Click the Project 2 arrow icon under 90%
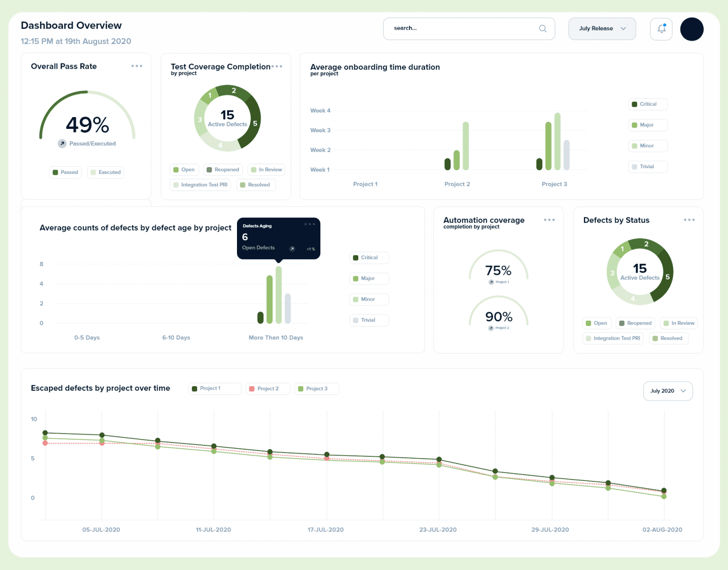The image size is (728, 570). click(491, 327)
